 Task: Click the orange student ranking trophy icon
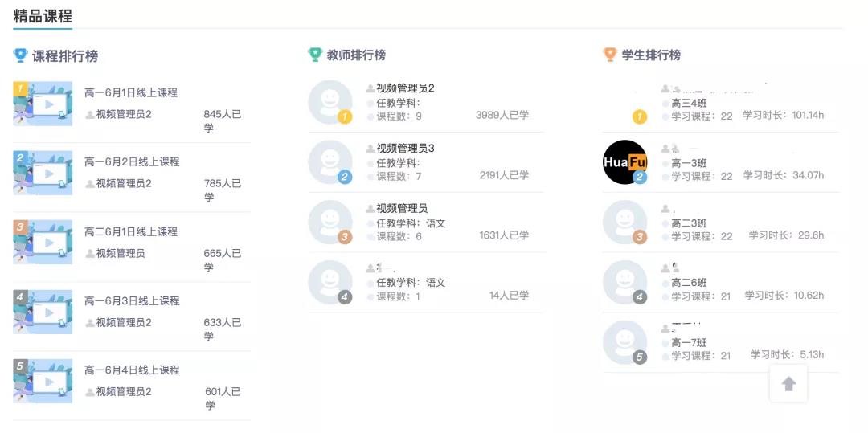(x=610, y=55)
